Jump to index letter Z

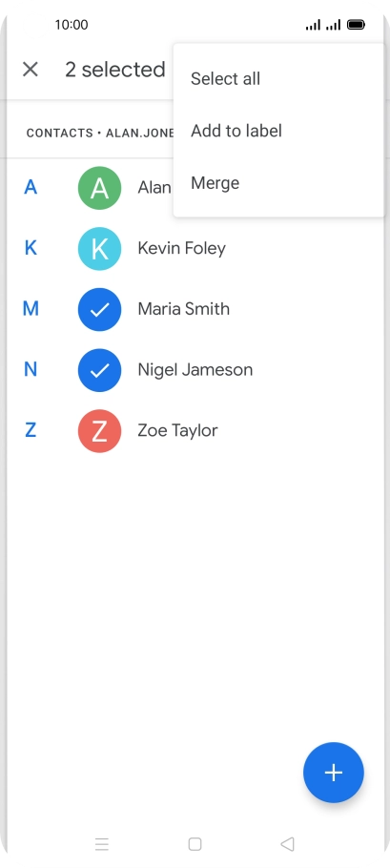pos(31,430)
